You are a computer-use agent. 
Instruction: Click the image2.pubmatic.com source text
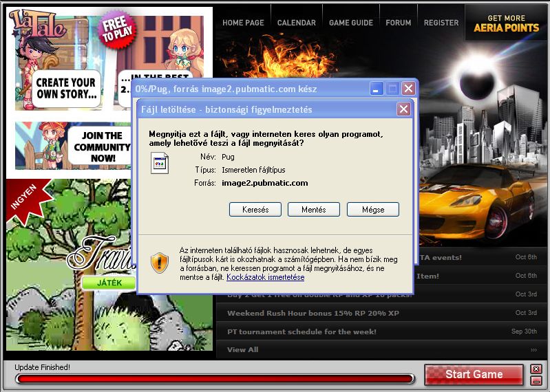pyautogui.click(x=265, y=183)
